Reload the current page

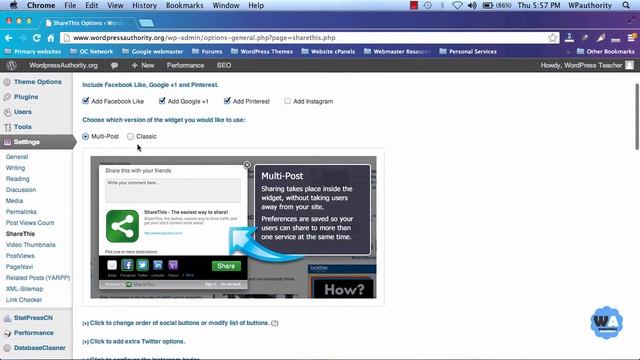37,38
